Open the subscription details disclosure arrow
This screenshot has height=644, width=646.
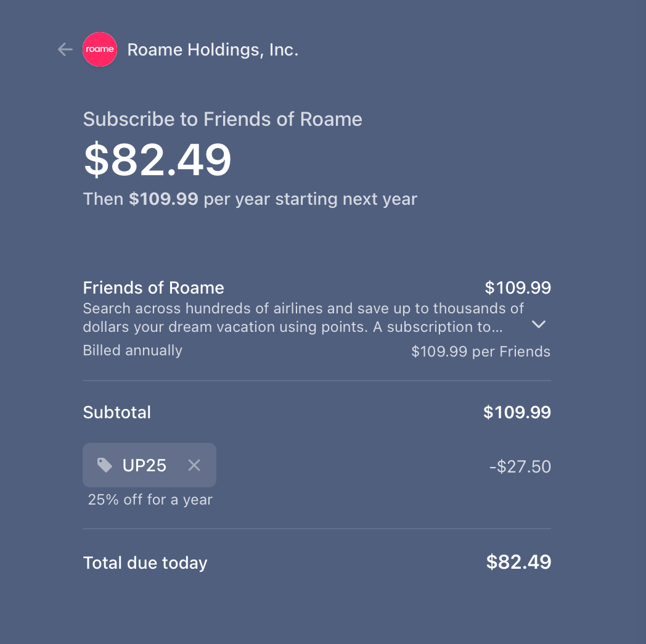pos(538,324)
